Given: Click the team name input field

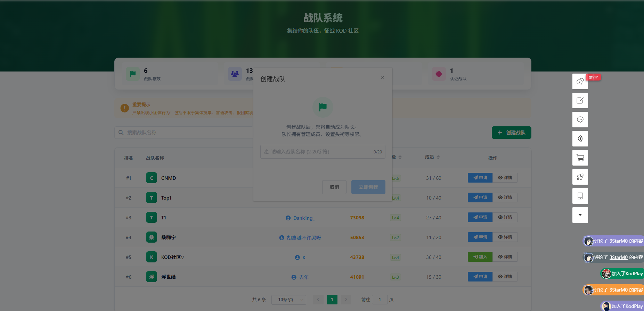Looking at the screenshot, I should pyautogui.click(x=320, y=152).
